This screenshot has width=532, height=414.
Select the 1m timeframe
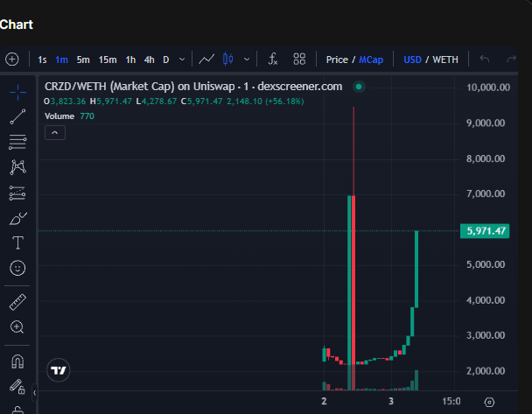(61, 60)
